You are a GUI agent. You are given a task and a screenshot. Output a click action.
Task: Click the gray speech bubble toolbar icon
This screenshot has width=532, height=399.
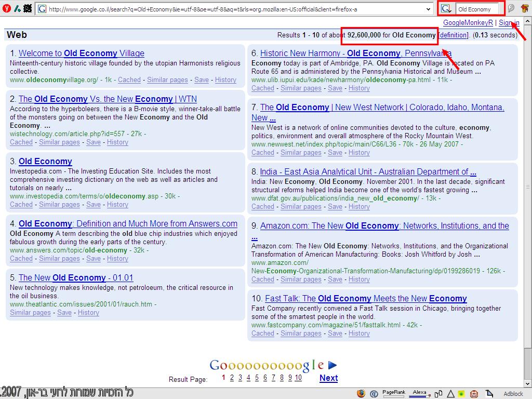(x=511, y=8)
